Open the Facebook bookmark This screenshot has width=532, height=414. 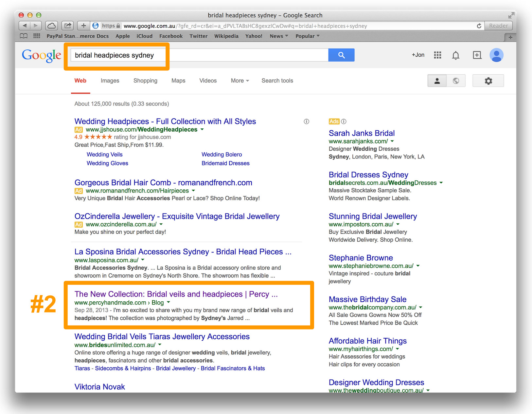171,36
